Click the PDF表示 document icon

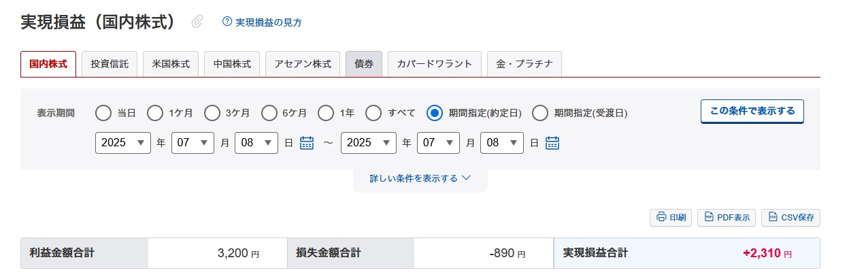pos(709,218)
